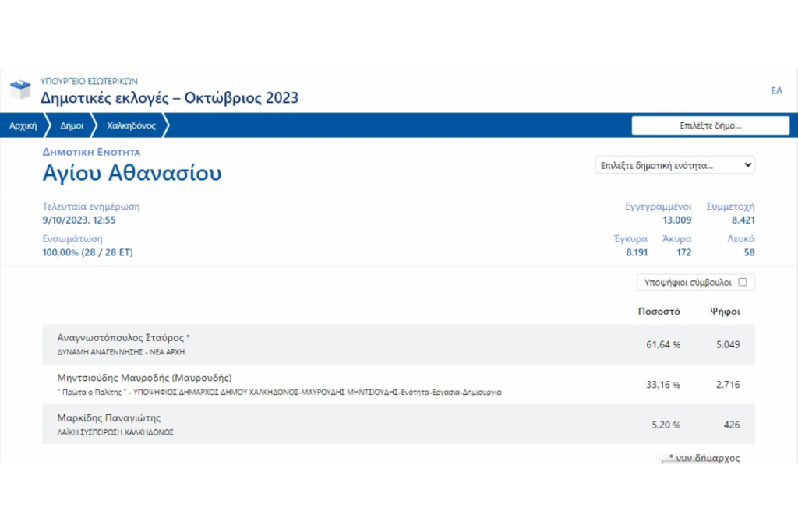Viewport: 798px width, 532px height.
Task: Switch language using the ΕΛ link
Action: click(776, 91)
